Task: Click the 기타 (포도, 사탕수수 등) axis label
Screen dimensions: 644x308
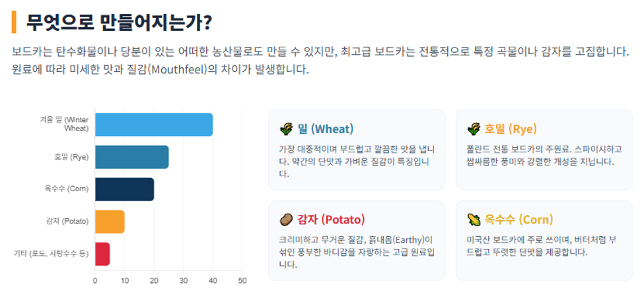Action: click(x=51, y=254)
